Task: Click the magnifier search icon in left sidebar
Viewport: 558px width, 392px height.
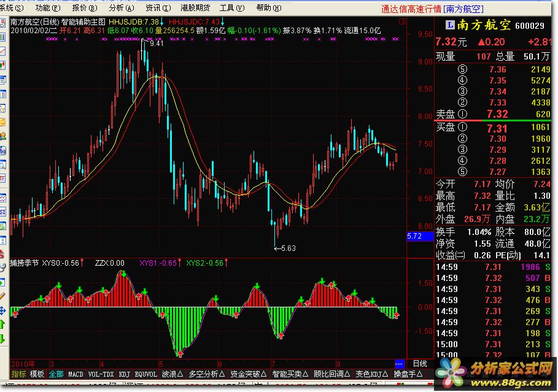Action: click(2, 165)
